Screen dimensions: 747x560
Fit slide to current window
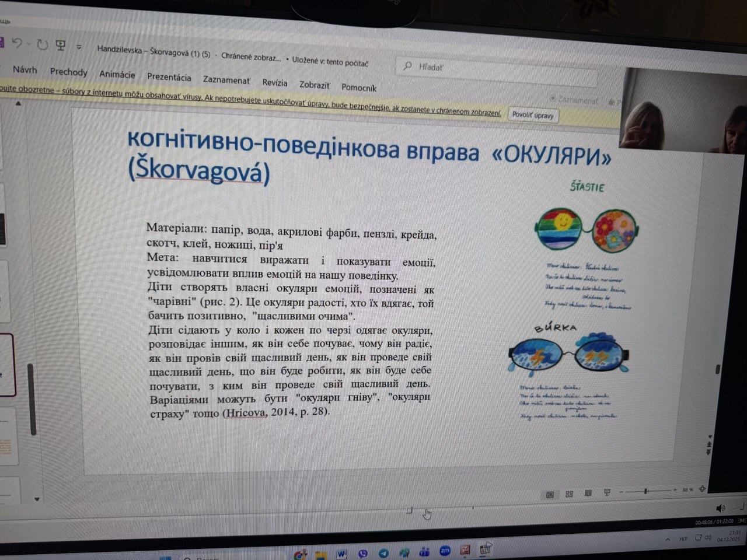[702, 489]
